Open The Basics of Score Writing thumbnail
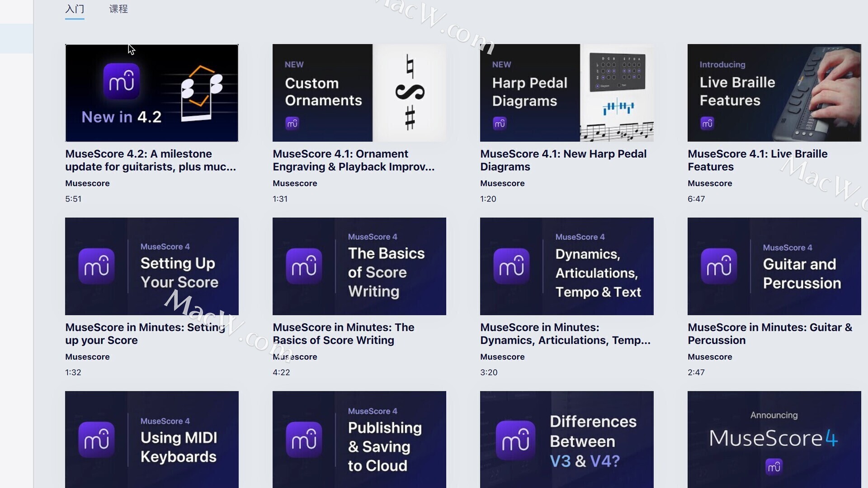The height and width of the screenshot is (488, 868). [359, 266]
